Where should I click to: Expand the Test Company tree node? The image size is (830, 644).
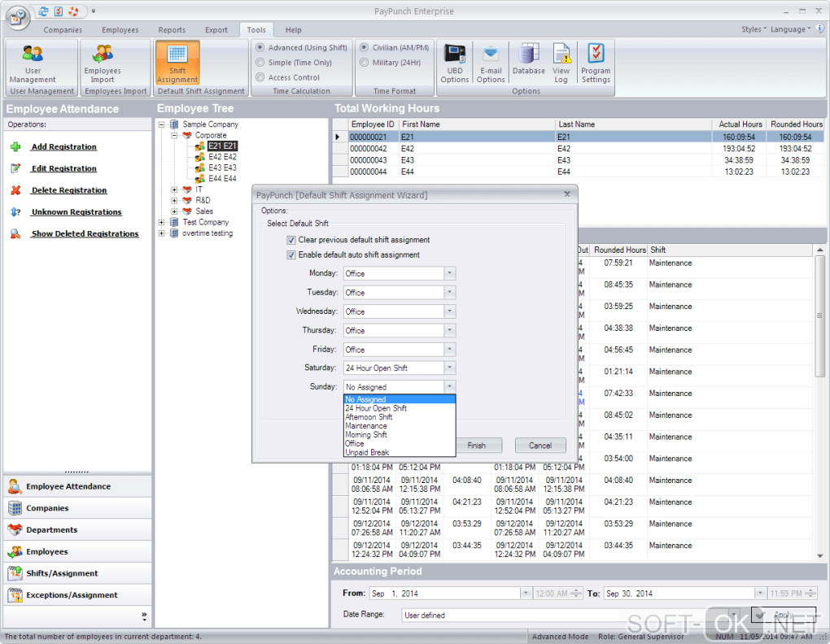coord(162,222)
